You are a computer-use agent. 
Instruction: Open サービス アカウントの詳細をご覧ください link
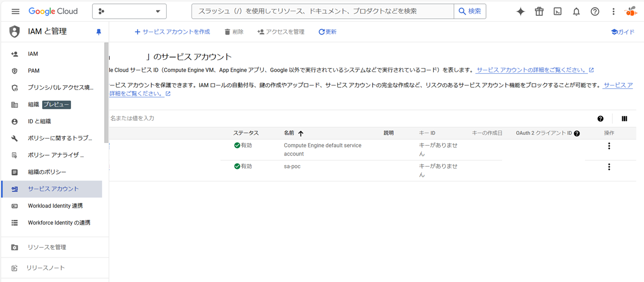pos(535,70)
